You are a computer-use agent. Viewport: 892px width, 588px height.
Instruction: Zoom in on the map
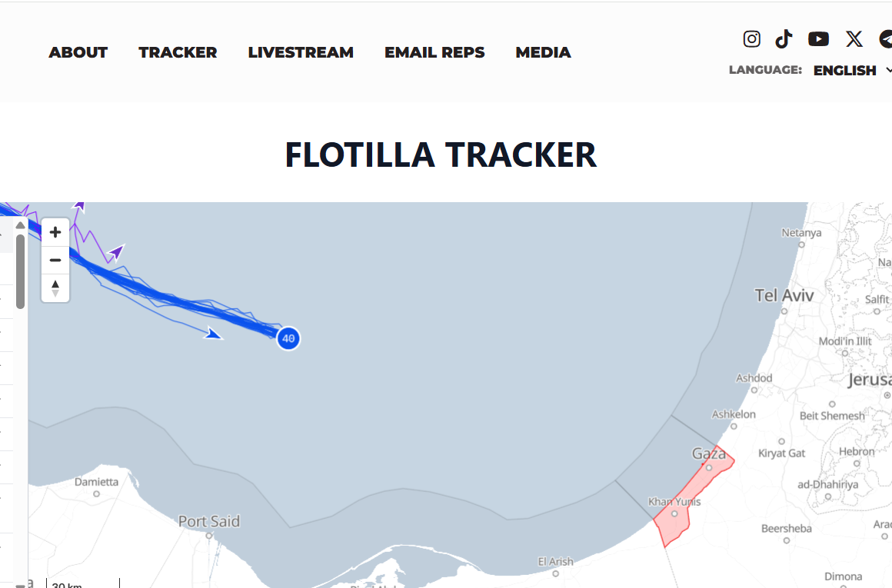pyautogui.click(x=55, y=232)
